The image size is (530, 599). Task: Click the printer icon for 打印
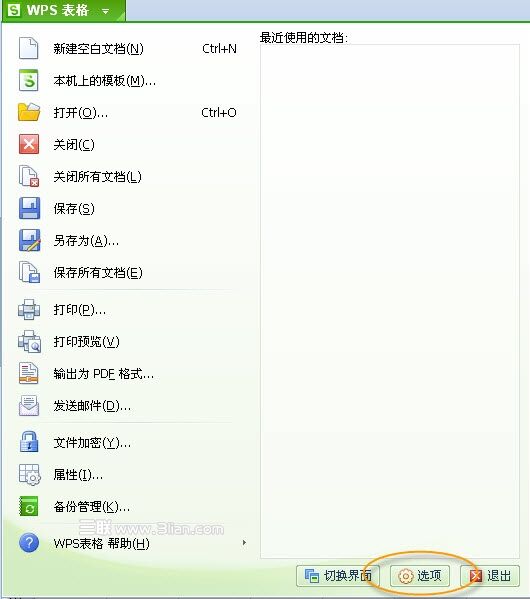click(29, 309)
